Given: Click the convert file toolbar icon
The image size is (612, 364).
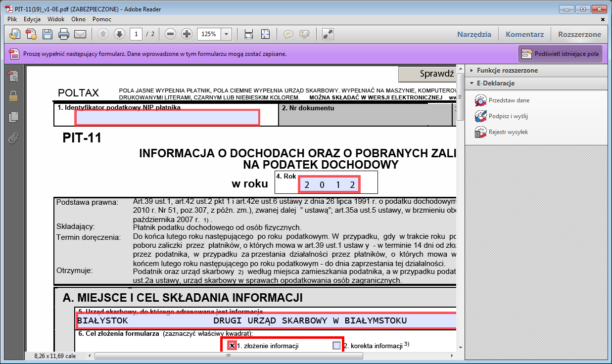Looking at the screenshot, I should 31,34.
